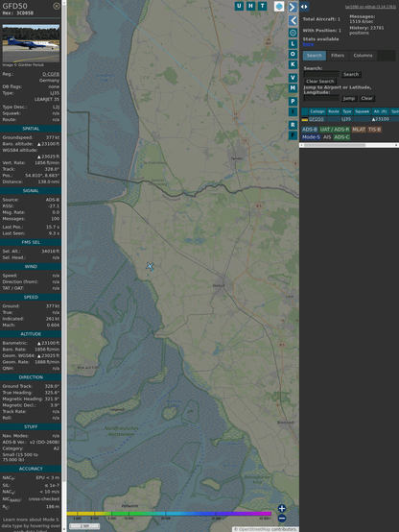Click the R button on map
The width and height of the screenshot is (399, 532).
click(293, 125)
